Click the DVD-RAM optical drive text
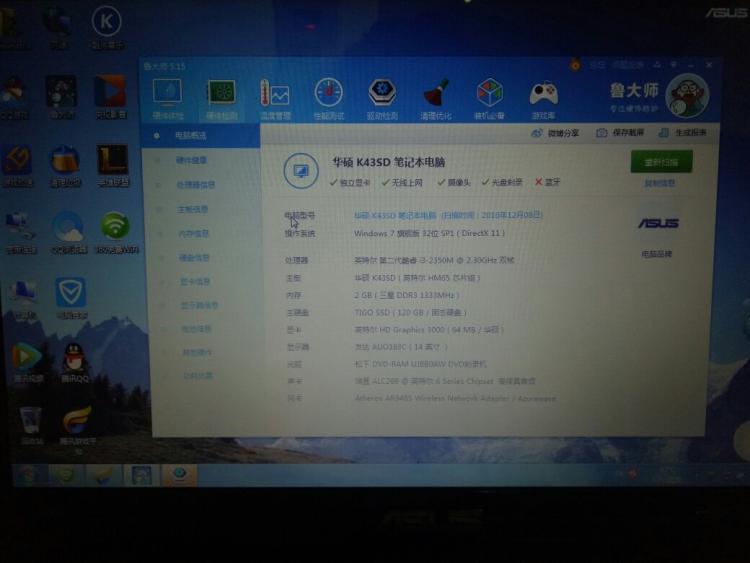This screenshot has width=750, height=563. coord(420,364)
